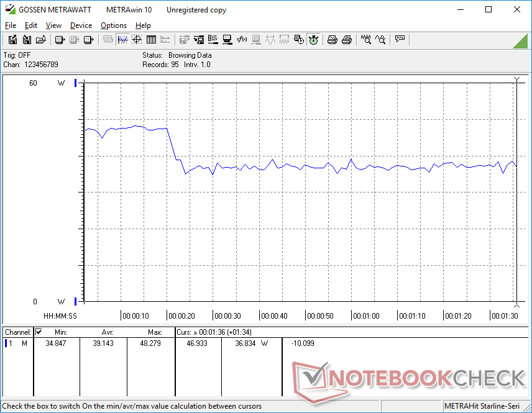Switch to the table view icon
Screen dimensions: 532x413
pos(151,40)
